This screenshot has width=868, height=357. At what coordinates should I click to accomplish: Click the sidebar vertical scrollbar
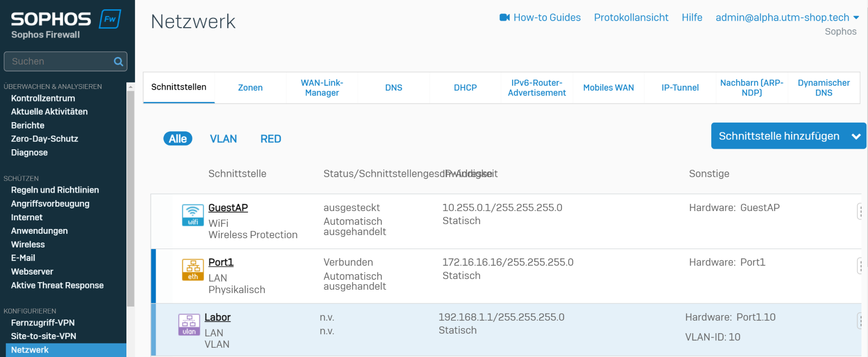pos(130,198)
